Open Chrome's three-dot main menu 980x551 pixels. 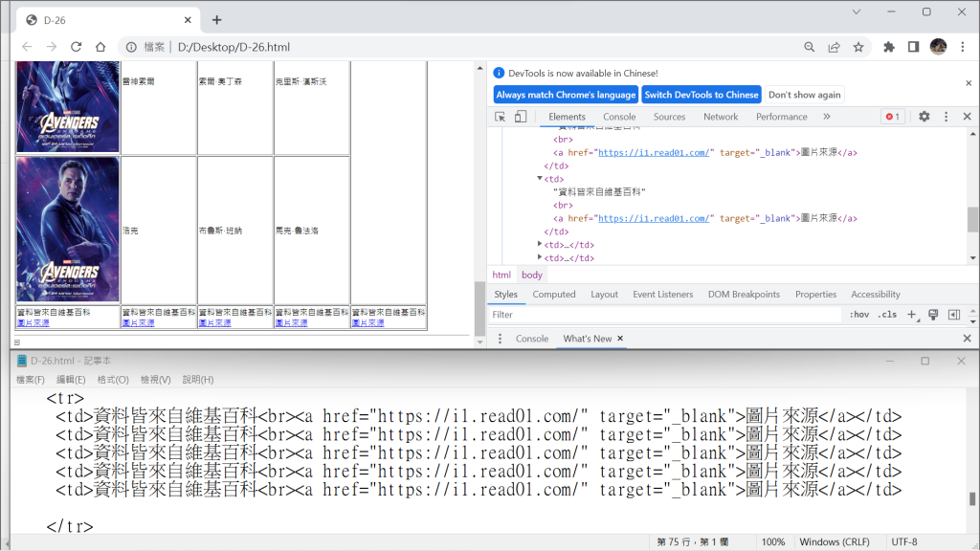click(963, 47)
